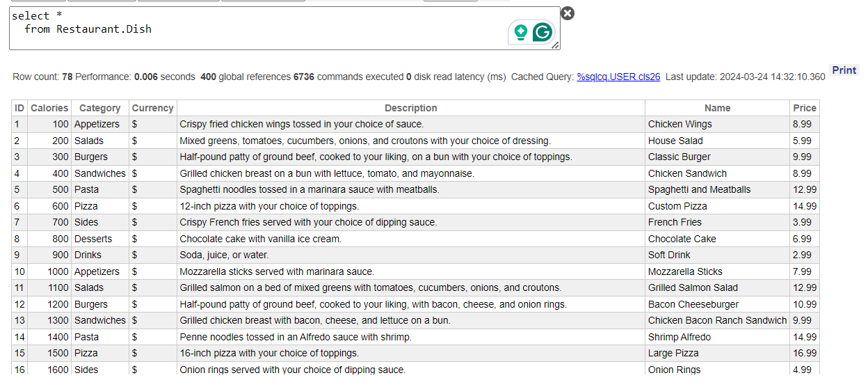Viewport: 868px width, 387px height.
Task: Click the Soda, juice, or water description
Action: pos(224,255)
